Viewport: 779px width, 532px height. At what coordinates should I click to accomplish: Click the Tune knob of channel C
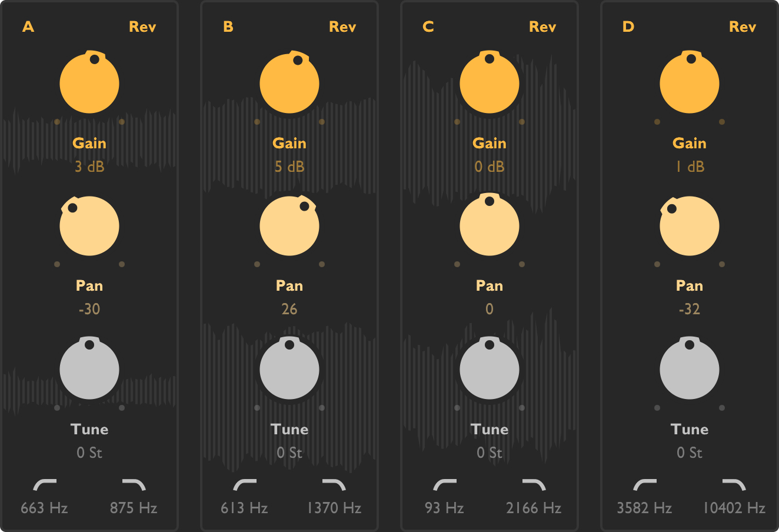(490, 369)
